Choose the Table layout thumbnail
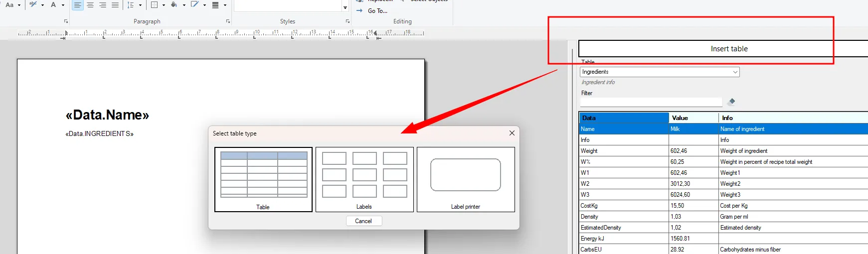The height and width of the screenshot is (254, 868). click(263, 179)
